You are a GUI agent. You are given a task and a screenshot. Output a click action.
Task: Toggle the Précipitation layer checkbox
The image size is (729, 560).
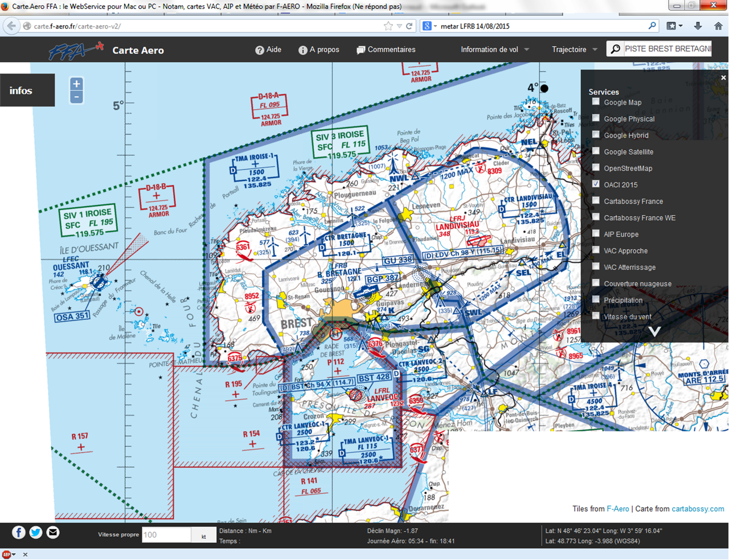pos(596,300)
